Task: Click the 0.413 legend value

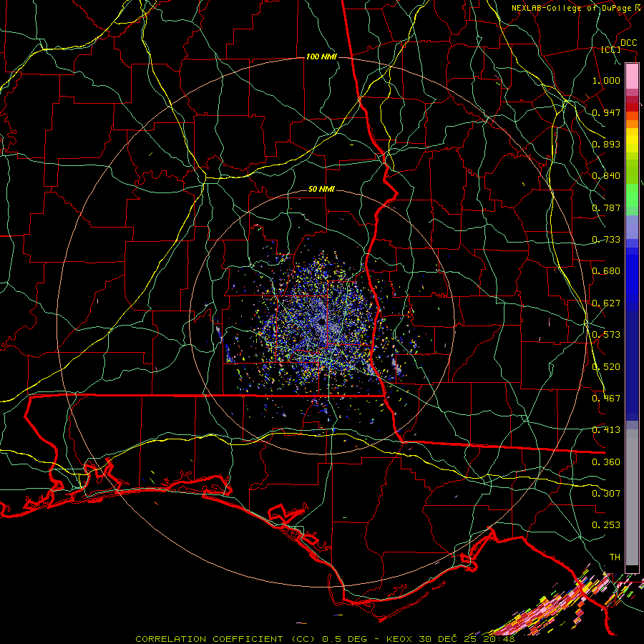Action: pyautogui.click(x=606, y=430)
